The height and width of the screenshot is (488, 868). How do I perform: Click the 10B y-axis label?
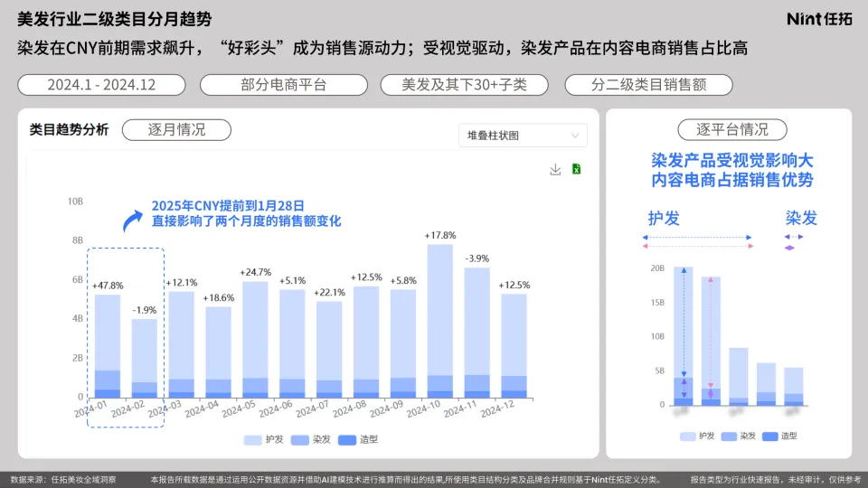[75, 202]
